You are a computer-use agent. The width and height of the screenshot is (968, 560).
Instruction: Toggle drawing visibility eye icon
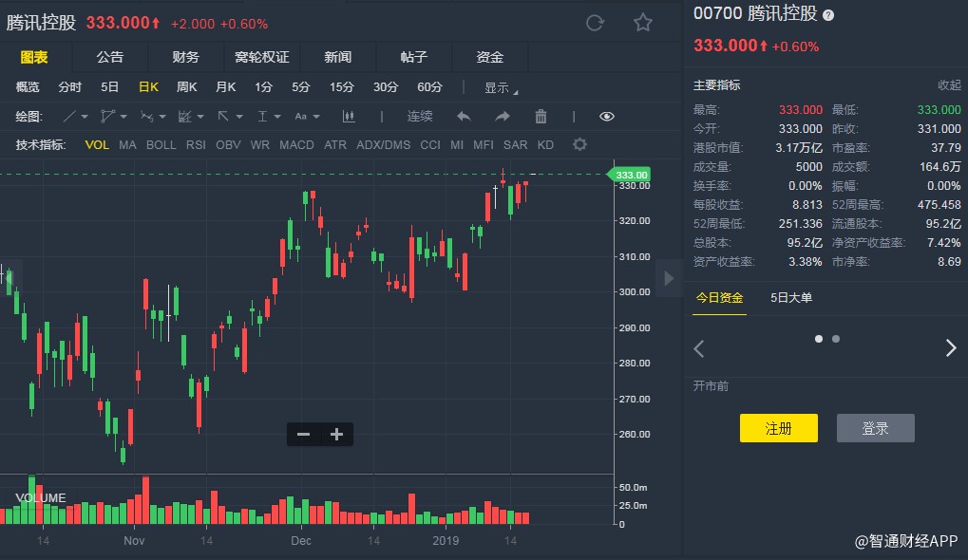coord(607,116)
